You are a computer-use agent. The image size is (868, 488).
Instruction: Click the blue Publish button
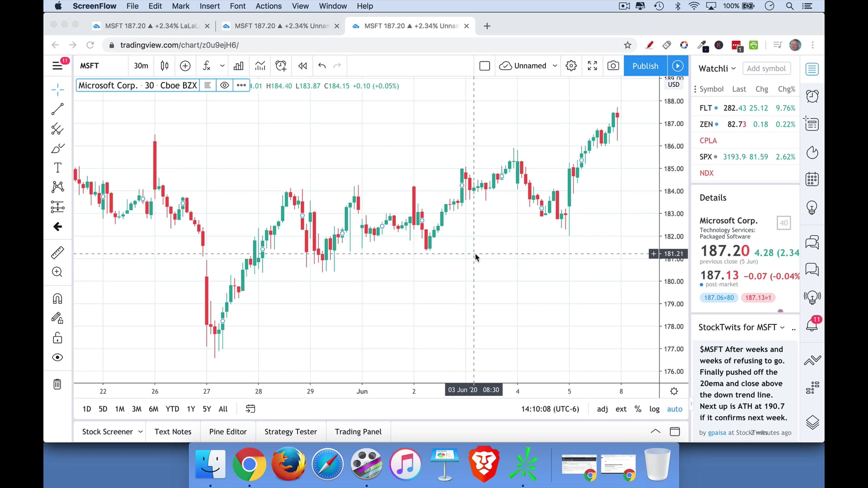coord(645,66)
